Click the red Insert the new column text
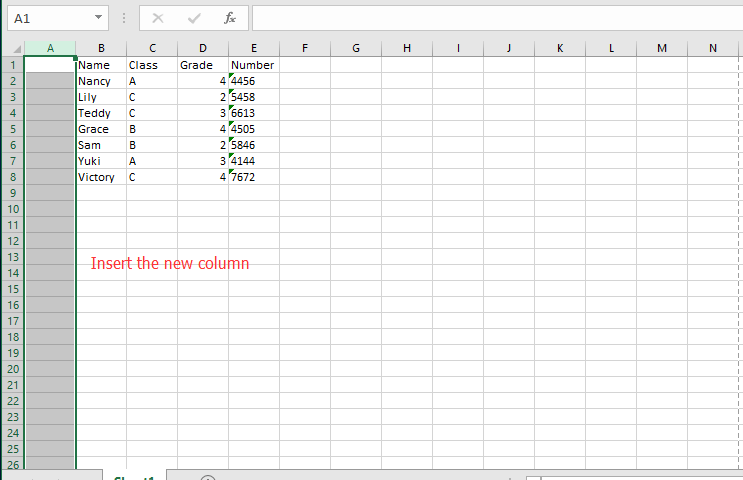 pyautogui.click(x=170, y=264)
